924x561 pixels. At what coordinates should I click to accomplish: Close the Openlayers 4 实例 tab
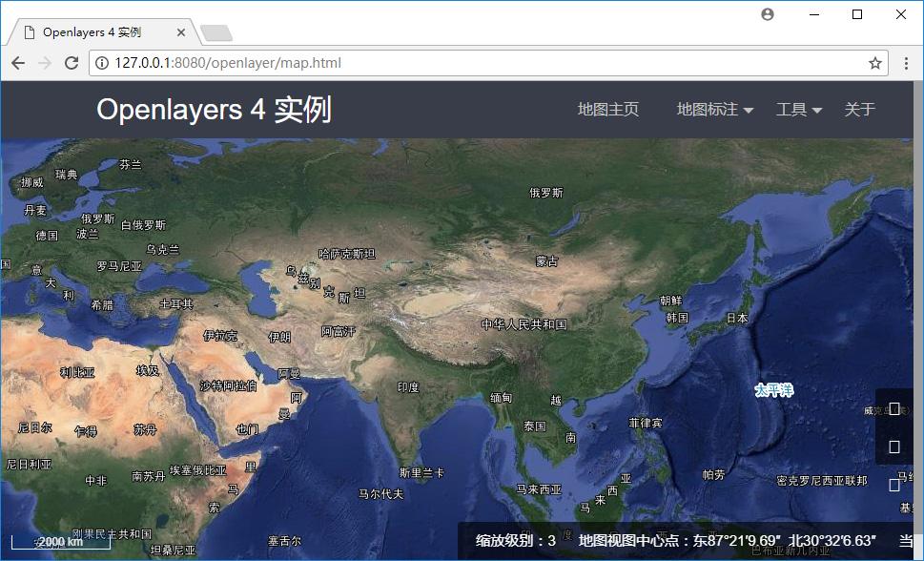click(x=181, y=32)
